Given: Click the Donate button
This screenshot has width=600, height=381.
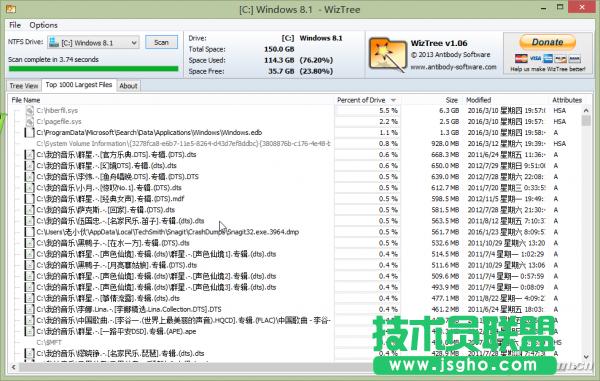Looking at the screenshot, I should tap(548, 42).
